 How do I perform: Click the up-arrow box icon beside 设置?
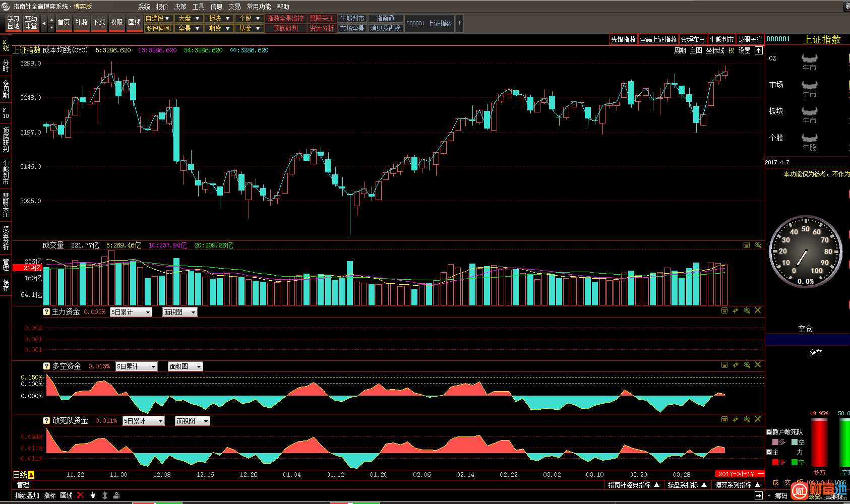tap(759, 50)
